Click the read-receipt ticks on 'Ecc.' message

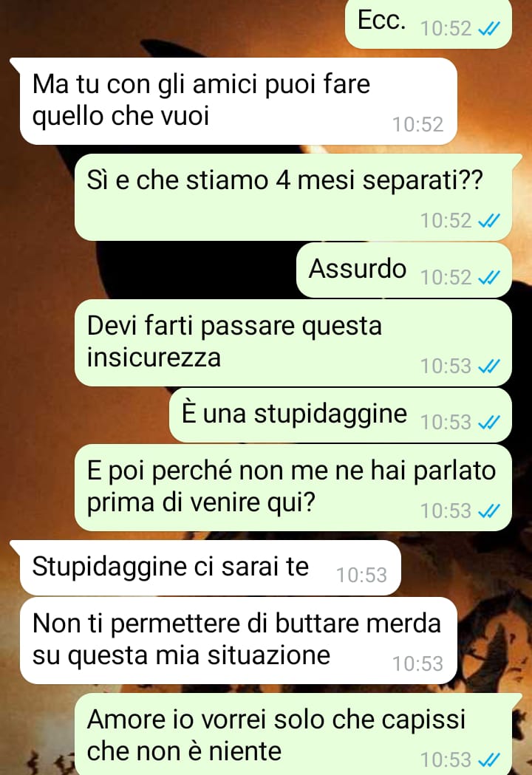pos(488,29)
